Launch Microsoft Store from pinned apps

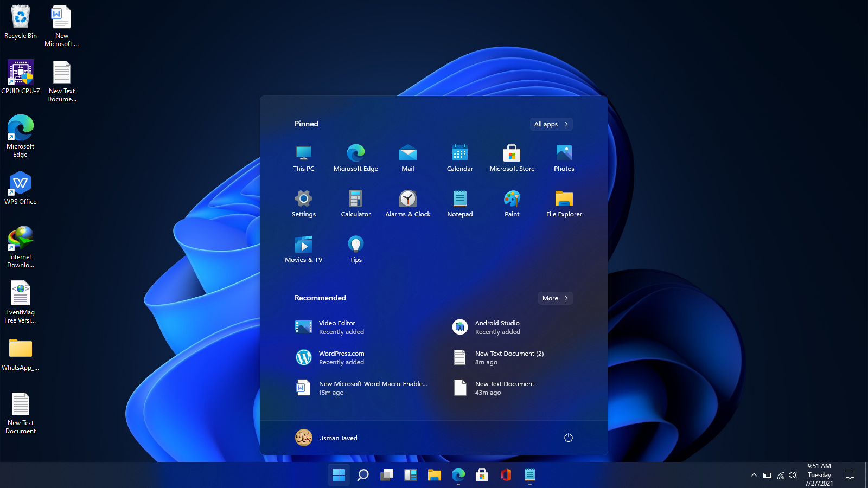click(512, 158)
